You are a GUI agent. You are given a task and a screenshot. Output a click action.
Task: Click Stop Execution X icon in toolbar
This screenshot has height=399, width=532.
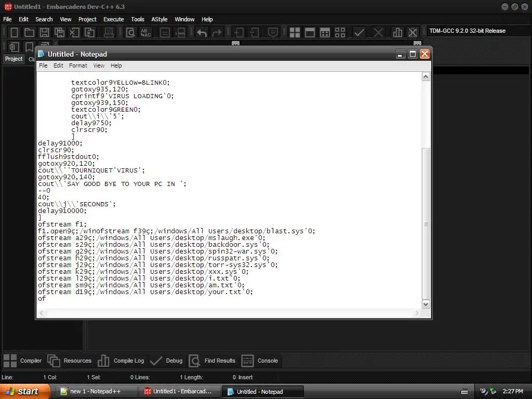[378, 33]
